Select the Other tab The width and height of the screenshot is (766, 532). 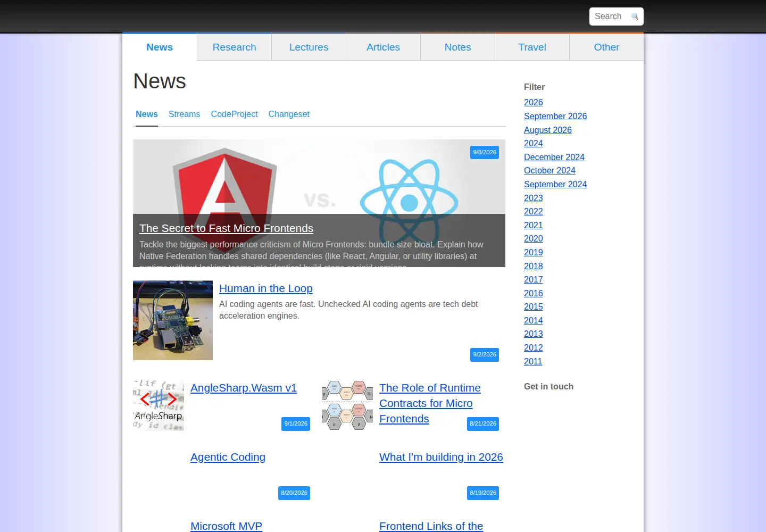coord(606,47)
